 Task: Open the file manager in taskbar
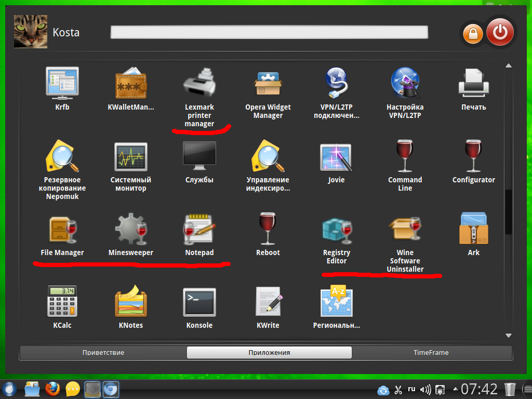[x=32, y=389]
